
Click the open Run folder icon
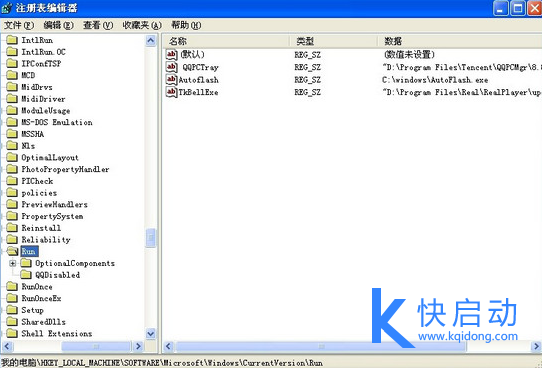pyautogui.click(x=12, y=251)
